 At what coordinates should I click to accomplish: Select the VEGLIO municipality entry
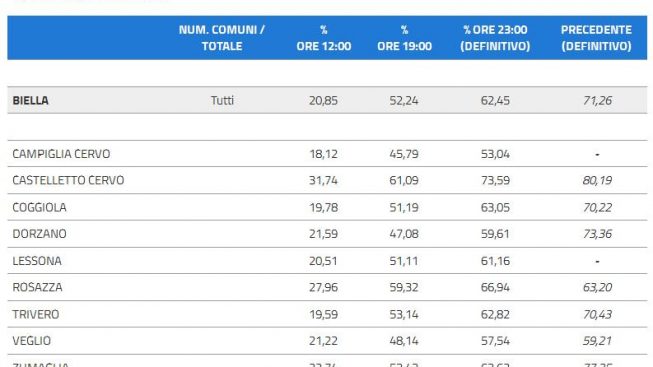31,341
